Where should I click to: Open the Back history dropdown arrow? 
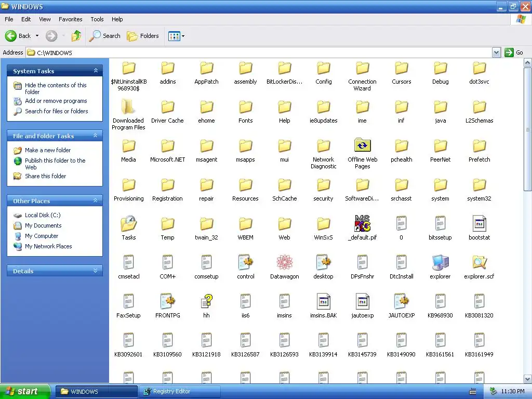37,36
